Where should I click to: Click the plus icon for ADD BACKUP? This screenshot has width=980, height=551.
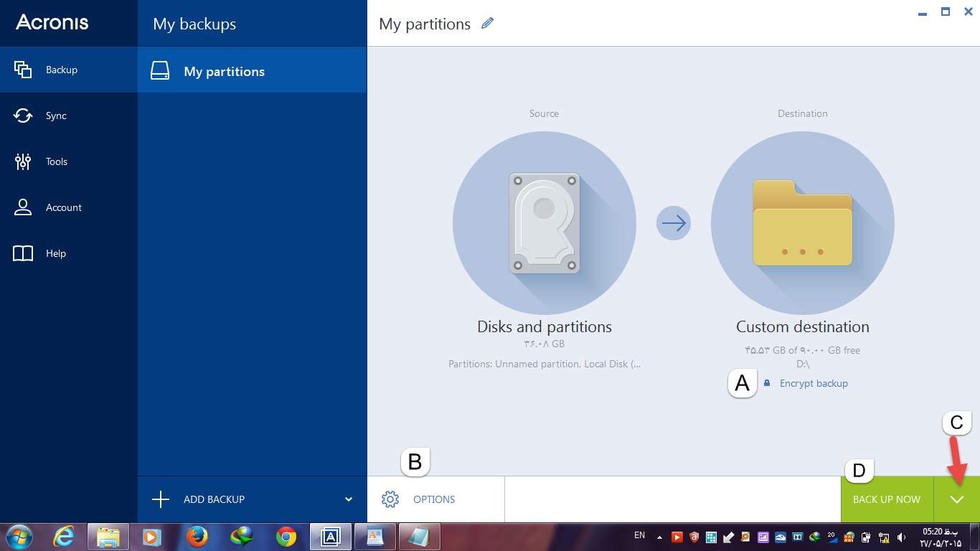pos(161,499)
